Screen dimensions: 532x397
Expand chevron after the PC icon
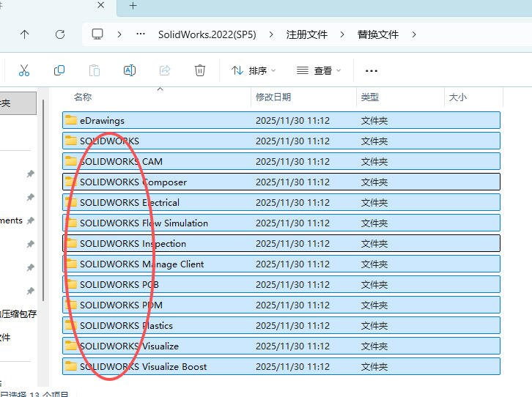click(x=119, y=34)
